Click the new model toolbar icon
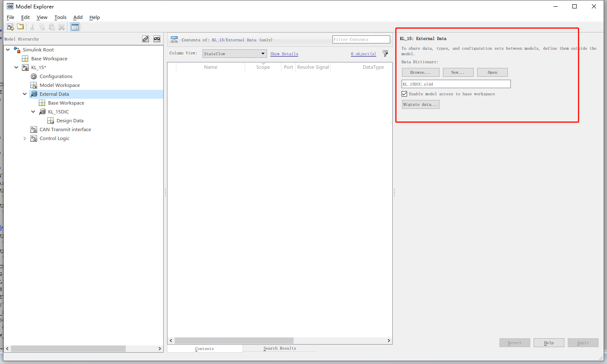 point(11,27)
